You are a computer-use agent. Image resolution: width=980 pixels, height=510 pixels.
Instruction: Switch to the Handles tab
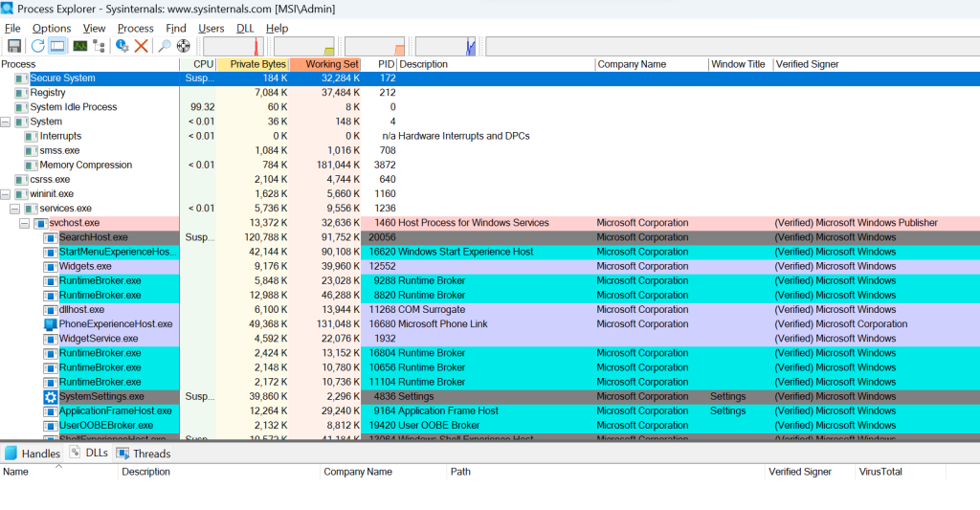click(33, 454)
